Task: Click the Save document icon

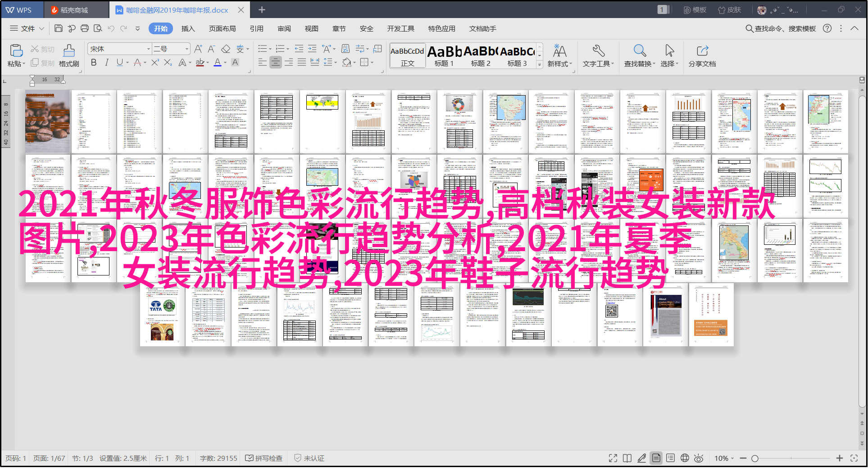Action: click(58, 28)
